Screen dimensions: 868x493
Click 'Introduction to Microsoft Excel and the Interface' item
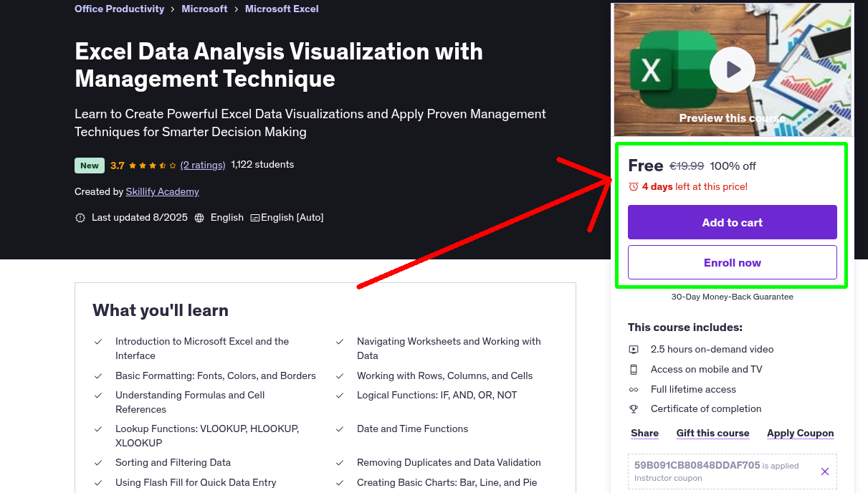[x=202, y=348]
